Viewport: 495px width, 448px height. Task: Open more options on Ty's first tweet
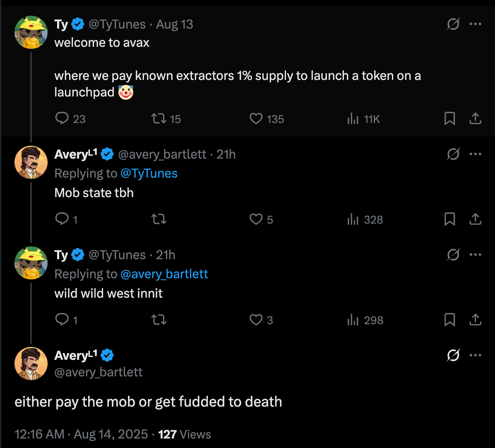point(476,24)
